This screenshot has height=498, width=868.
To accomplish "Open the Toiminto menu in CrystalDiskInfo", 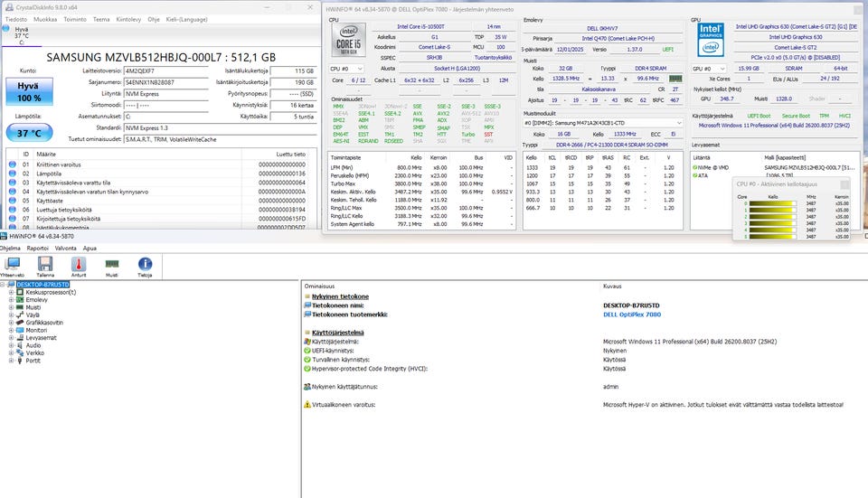I will (75, 18).
